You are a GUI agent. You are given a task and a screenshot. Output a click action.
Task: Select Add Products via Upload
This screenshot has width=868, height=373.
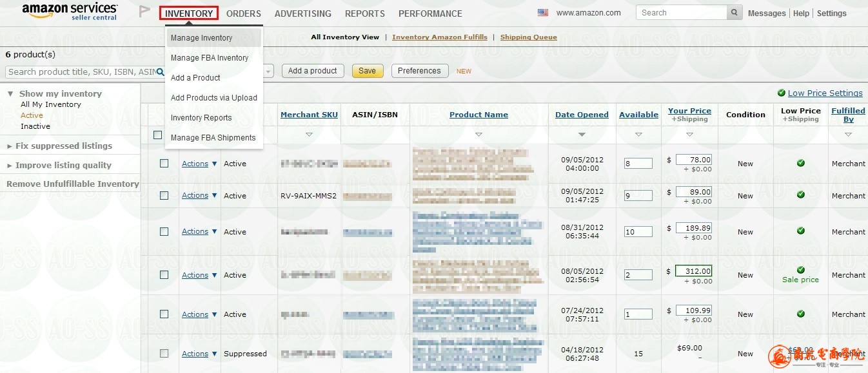[213, 98]
